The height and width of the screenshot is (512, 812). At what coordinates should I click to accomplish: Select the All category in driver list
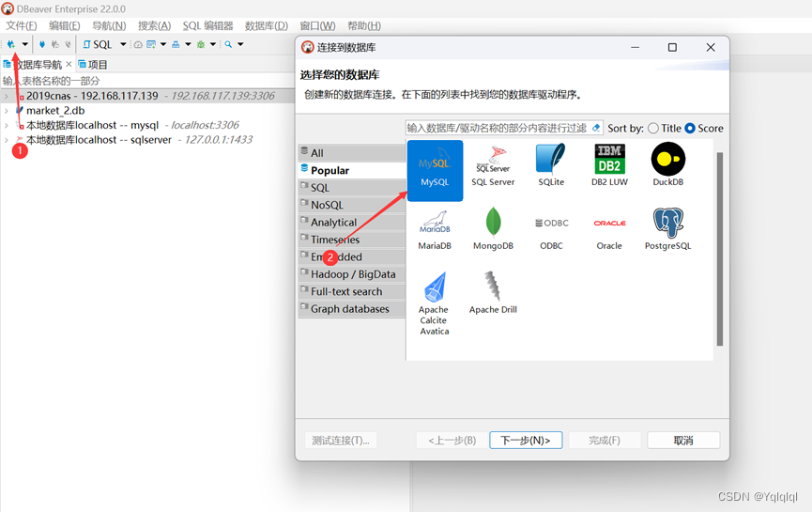352,153
